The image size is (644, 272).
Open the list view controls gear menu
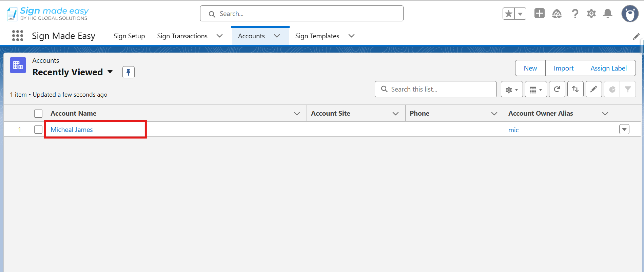(512, 90)
